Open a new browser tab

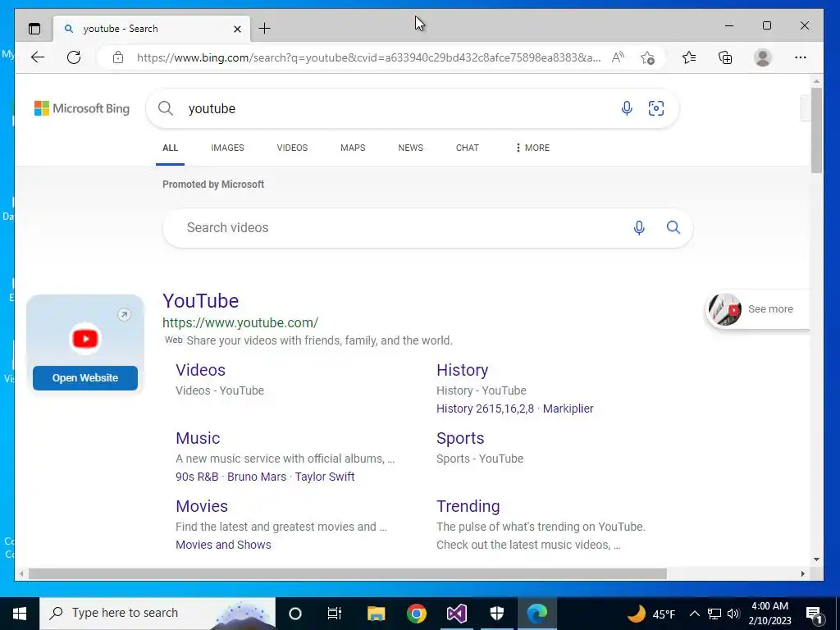265,29
